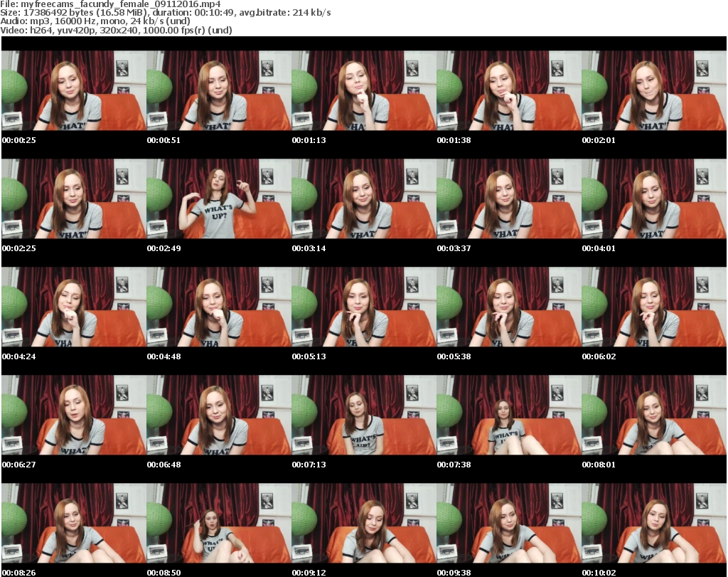Screen dimensions: 728x577
Task: Click the timestamp label 00:06:27
Action: click(19, 465)
